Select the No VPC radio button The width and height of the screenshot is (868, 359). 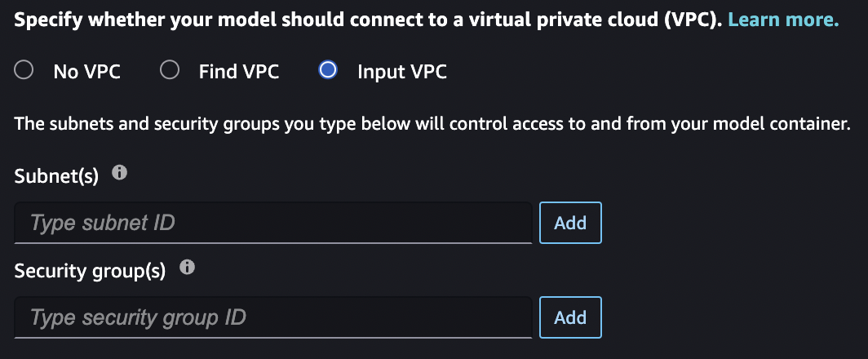[x=24, y=71]
